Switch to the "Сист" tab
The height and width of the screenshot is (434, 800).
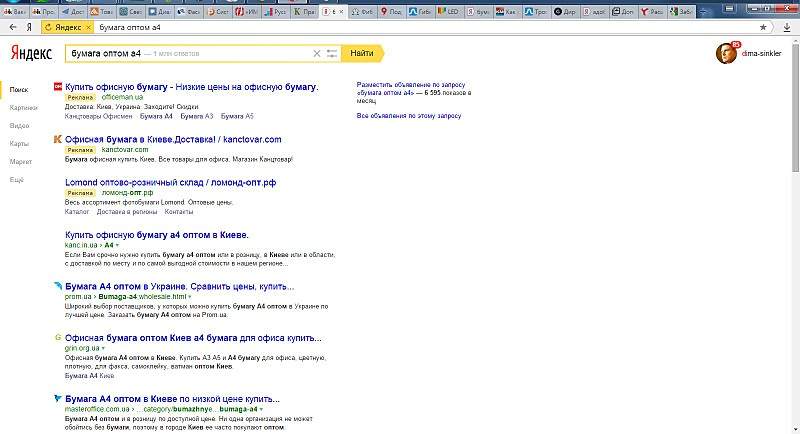[217, 11]
